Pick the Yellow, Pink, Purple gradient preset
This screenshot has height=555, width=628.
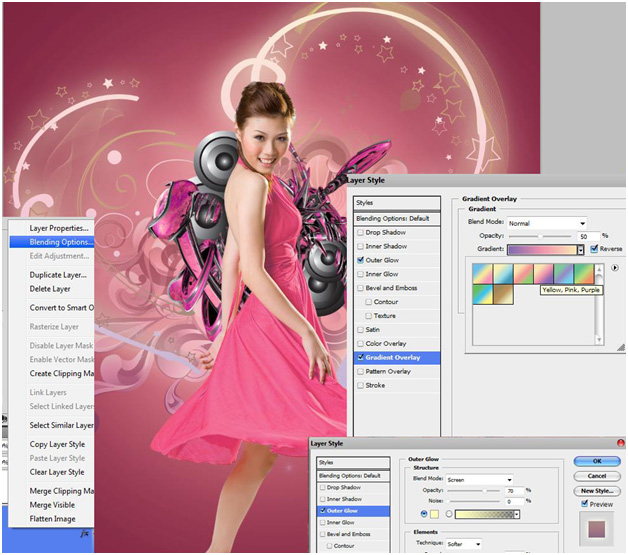[546, 273]
